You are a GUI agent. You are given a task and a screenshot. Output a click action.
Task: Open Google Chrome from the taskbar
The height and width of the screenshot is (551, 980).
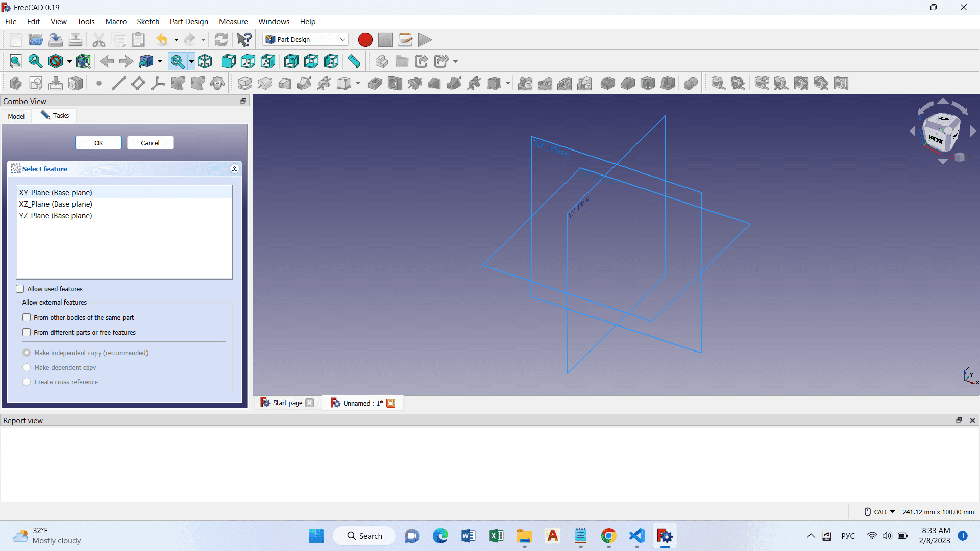click(x=608, y=536)
